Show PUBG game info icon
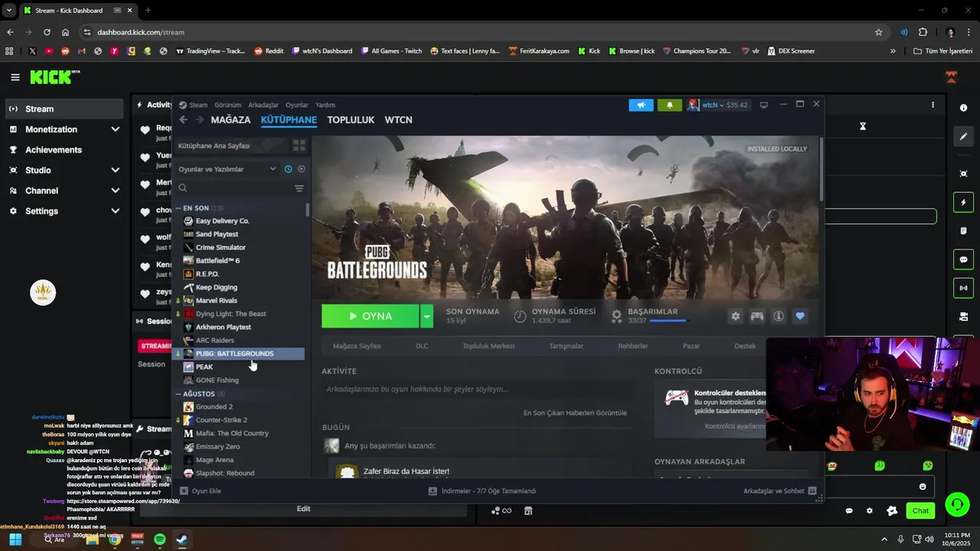Viewport: 980px width, 551px height. [x=779, y=316]
